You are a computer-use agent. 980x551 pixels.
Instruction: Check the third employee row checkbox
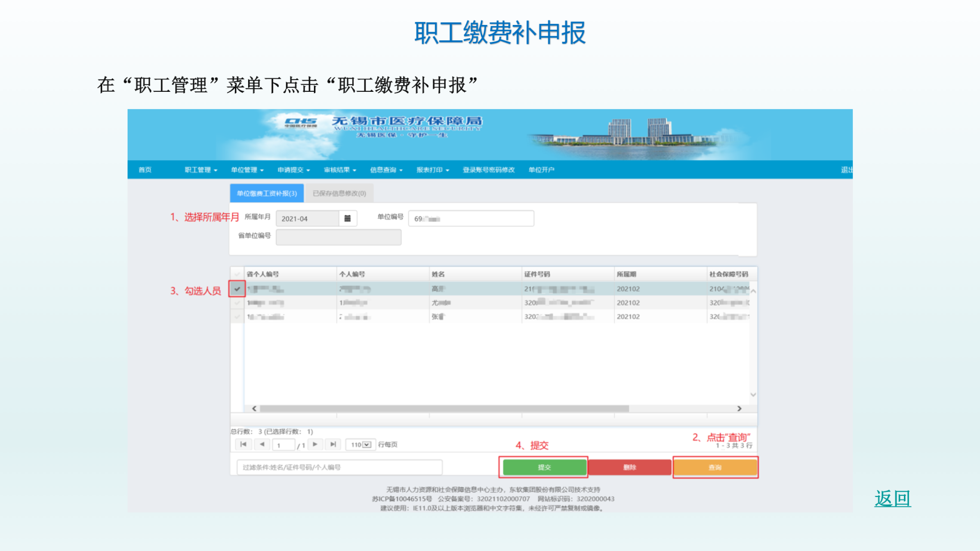237,317
